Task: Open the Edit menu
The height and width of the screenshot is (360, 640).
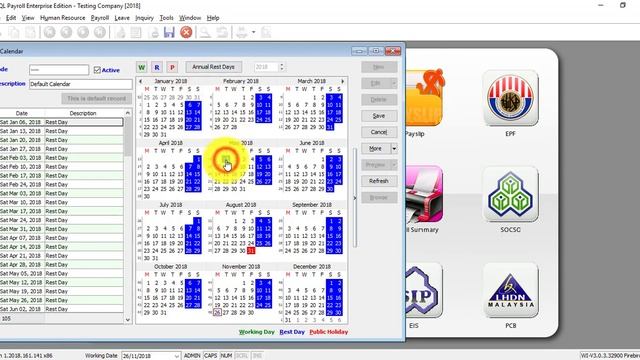Action: [11, 18]
